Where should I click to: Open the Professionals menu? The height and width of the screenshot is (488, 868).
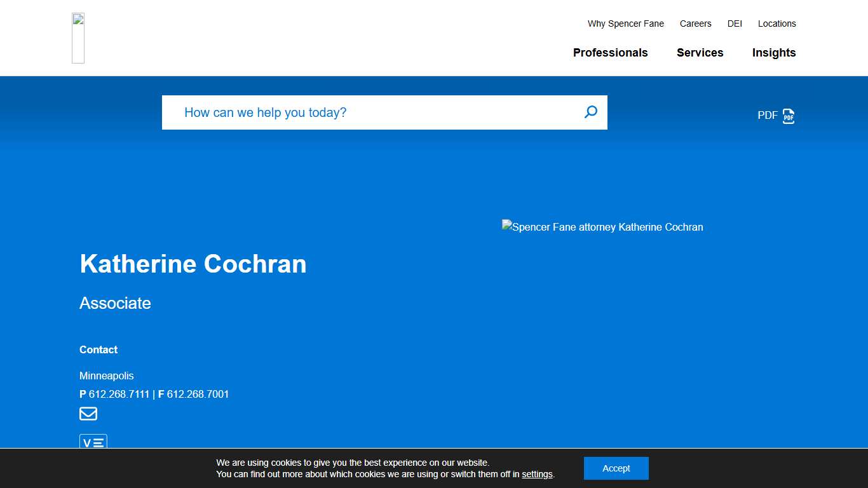coord(610,53)
